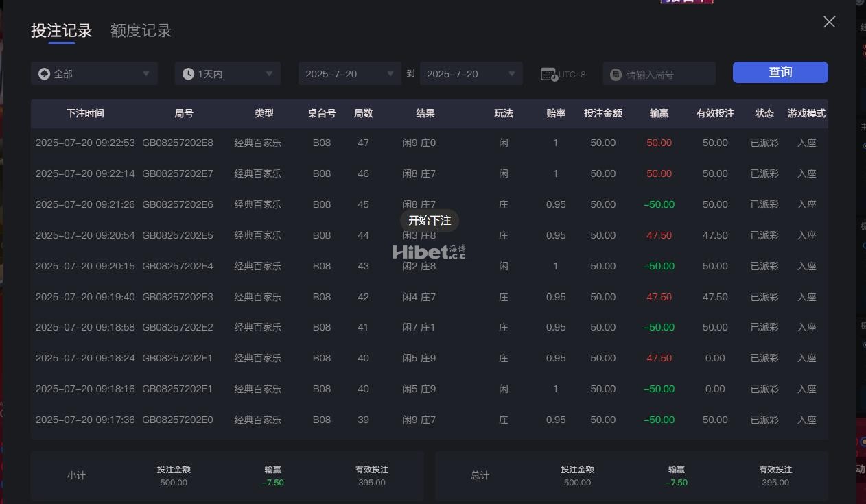Close the betting records dialog

(x=829, y=22)
